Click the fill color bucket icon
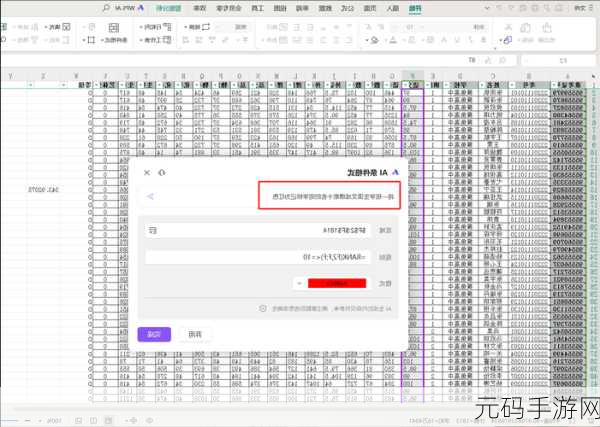Viewport: 600px width, 427px height. (412, 40)
